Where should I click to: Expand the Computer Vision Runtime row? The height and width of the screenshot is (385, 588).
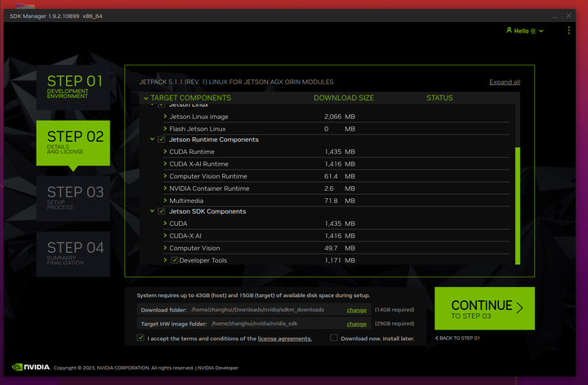165,176
